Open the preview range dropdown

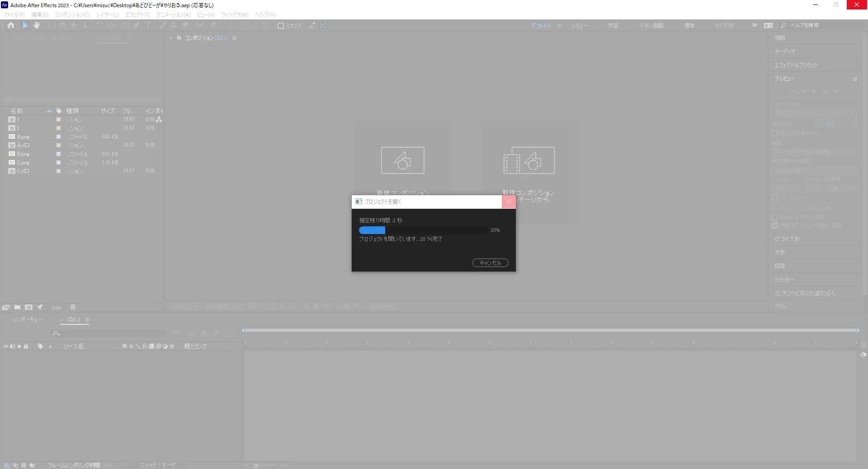click(x=815, y=152)
